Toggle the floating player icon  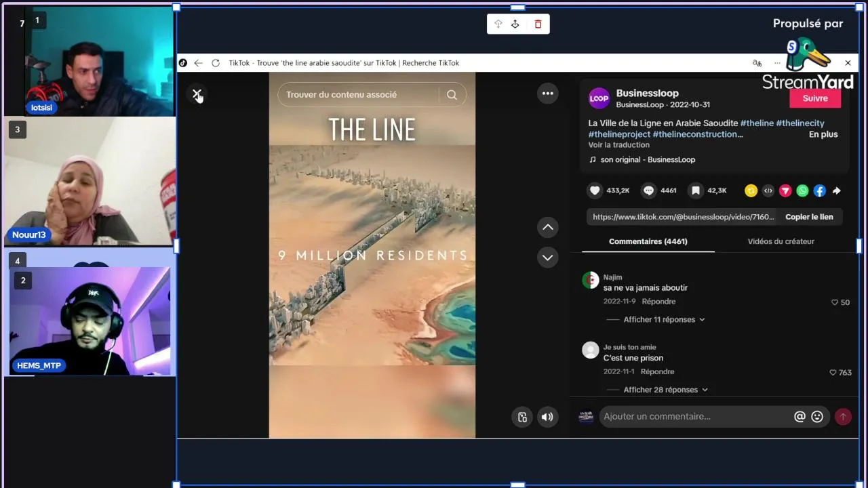[522, 417]
